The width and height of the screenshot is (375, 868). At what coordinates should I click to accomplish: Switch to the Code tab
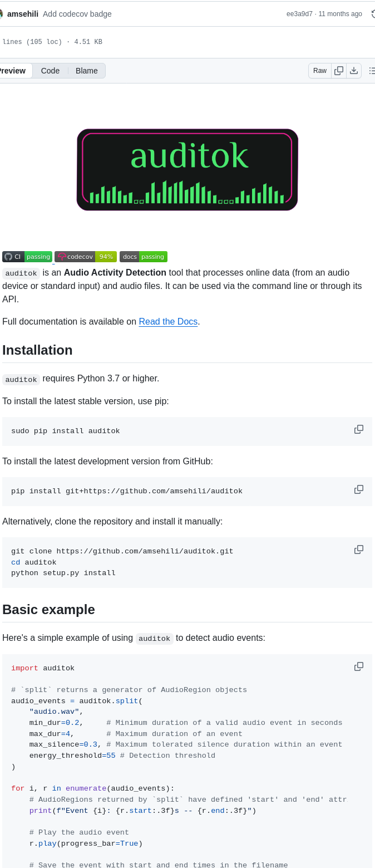click(50, 71)
